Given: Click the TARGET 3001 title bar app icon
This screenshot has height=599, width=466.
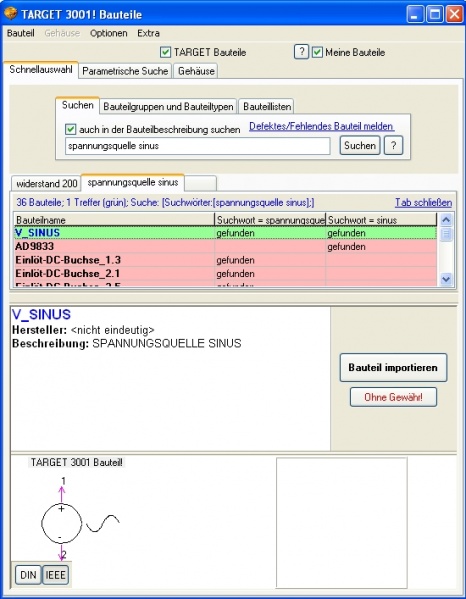Looking at the screenshot, I should (x=10, y=14).
